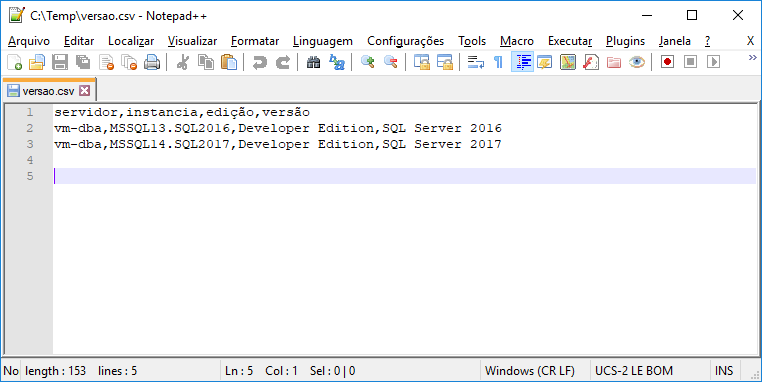Close the versao.csv tab with red X
This screenshot has height=382, width=762.
(85, 90)
